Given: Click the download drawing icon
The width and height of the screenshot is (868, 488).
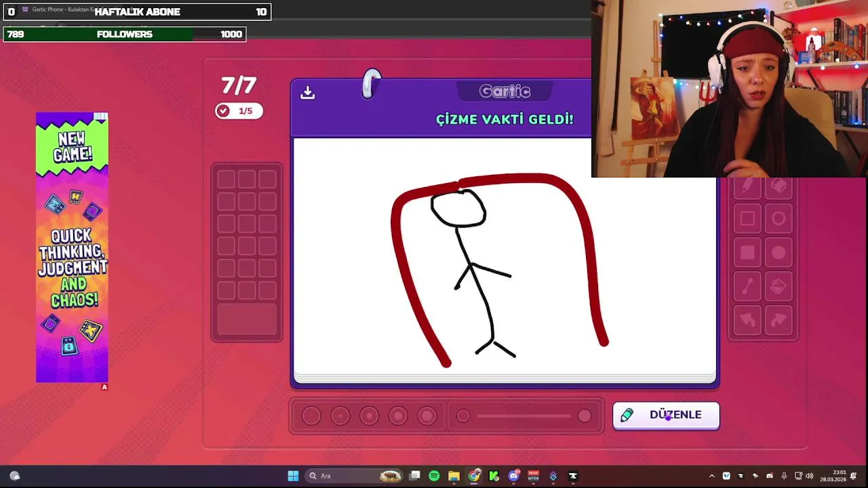Looking at the screenshot, I should pyautogui.click(x=307, y=93).
